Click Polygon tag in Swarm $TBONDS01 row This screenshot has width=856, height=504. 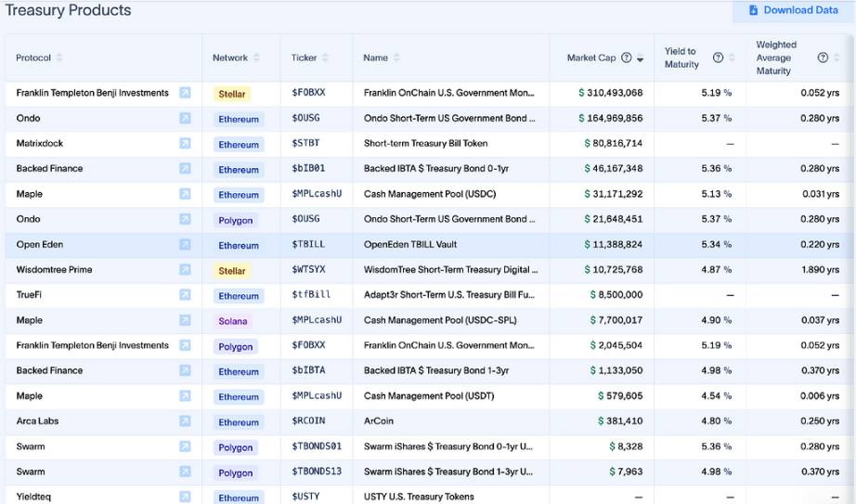coord(236,447)
